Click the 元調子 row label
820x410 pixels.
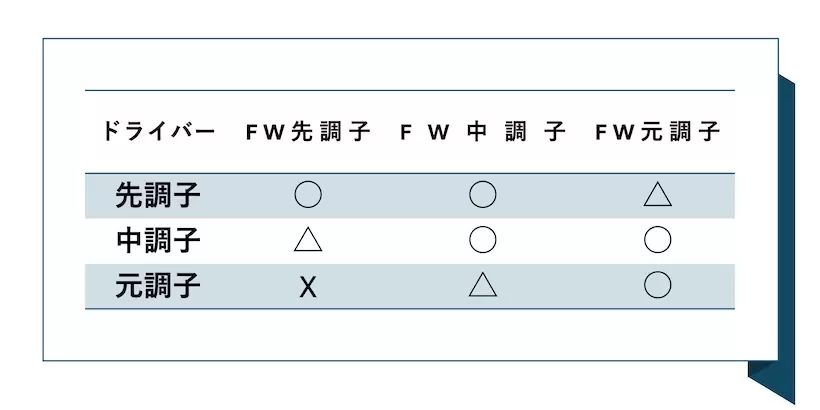[x=159, y=287]
